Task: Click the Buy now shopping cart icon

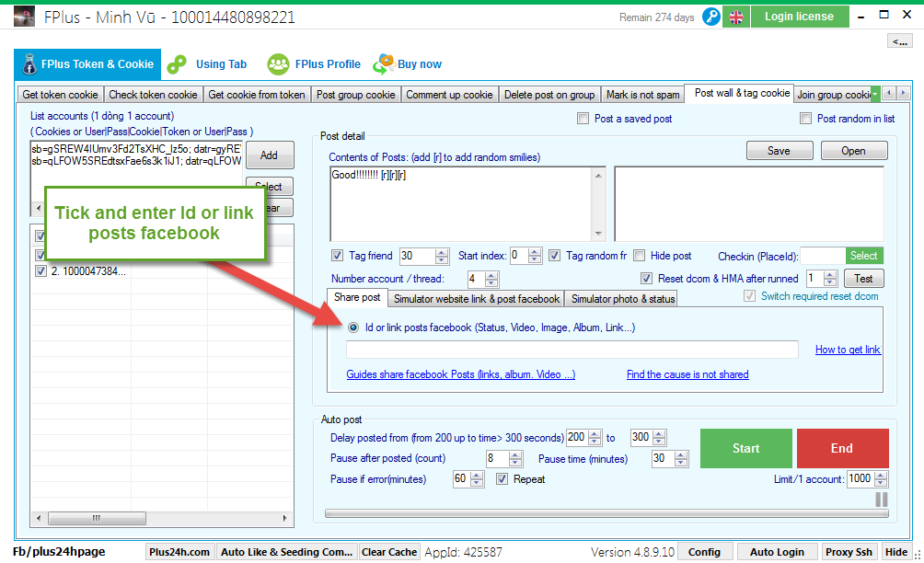Action: pyautogui.click(x=384, y=64)
